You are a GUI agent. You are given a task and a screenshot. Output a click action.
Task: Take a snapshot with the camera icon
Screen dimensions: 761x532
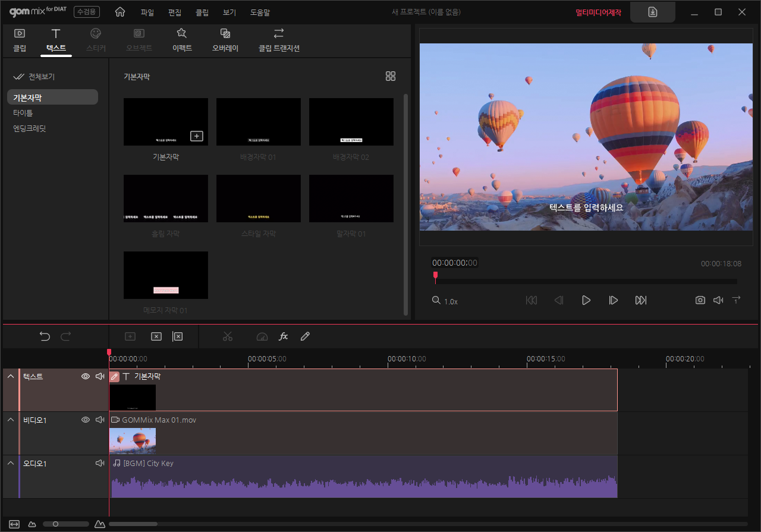[x=700, y=300]
